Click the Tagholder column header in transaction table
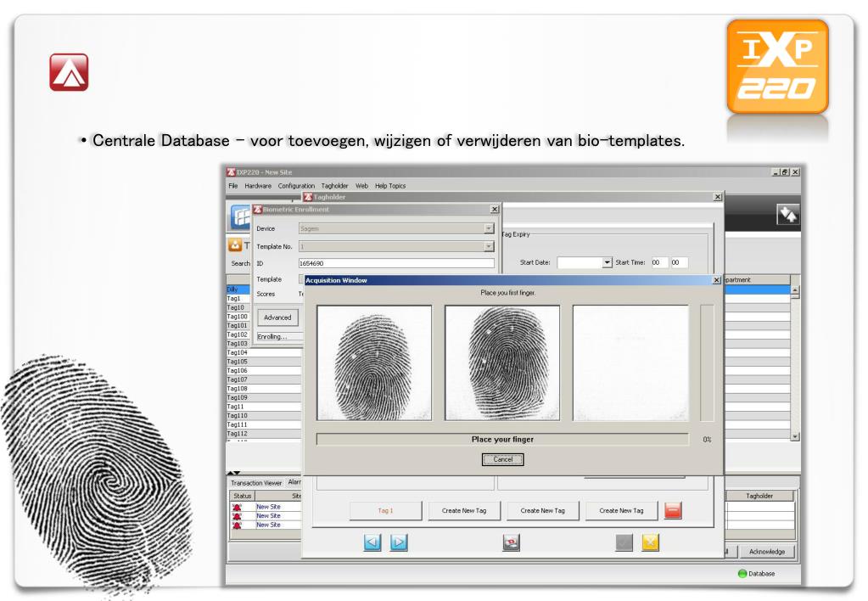Screen dimensions: 868x601 759,497
